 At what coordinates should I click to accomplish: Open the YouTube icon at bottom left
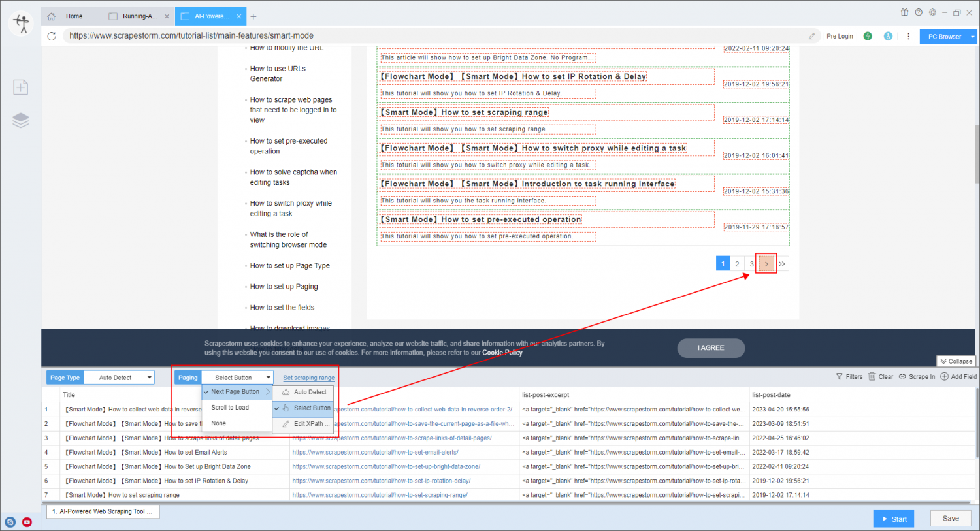pos(27,522)
